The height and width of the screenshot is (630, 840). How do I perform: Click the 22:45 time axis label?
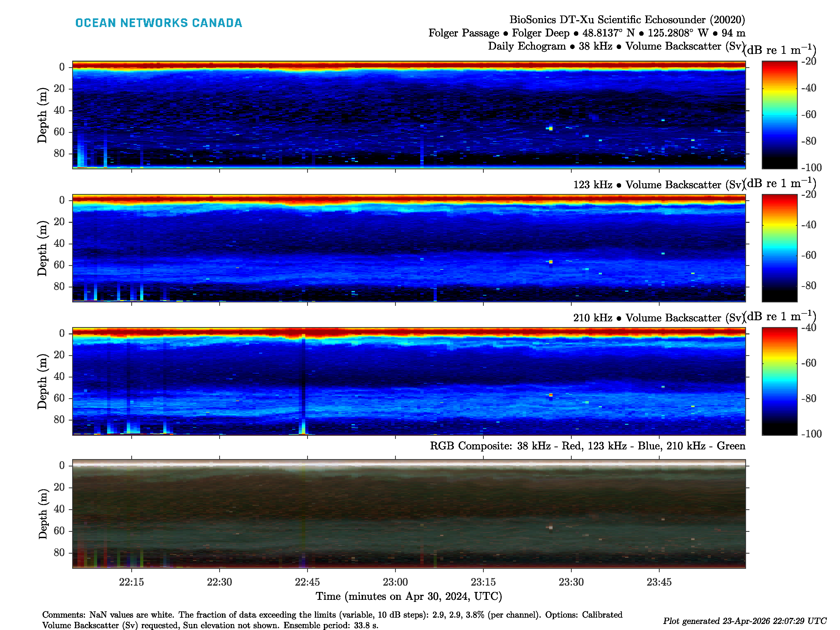click(x=307, y=582)
